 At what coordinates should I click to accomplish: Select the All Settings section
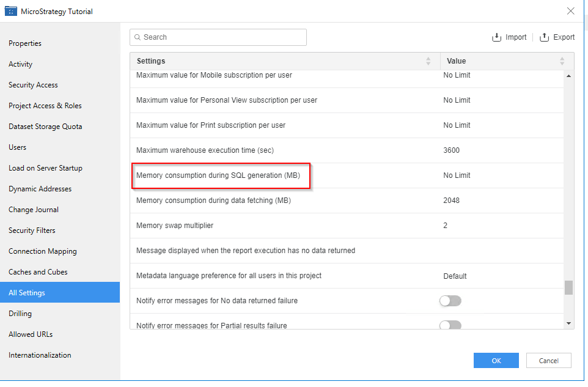(60, 292)
